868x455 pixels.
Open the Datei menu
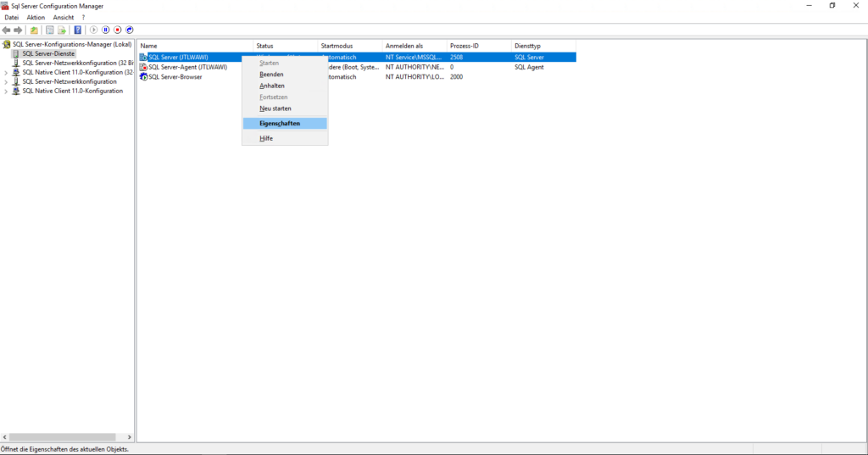pos(12,18)
